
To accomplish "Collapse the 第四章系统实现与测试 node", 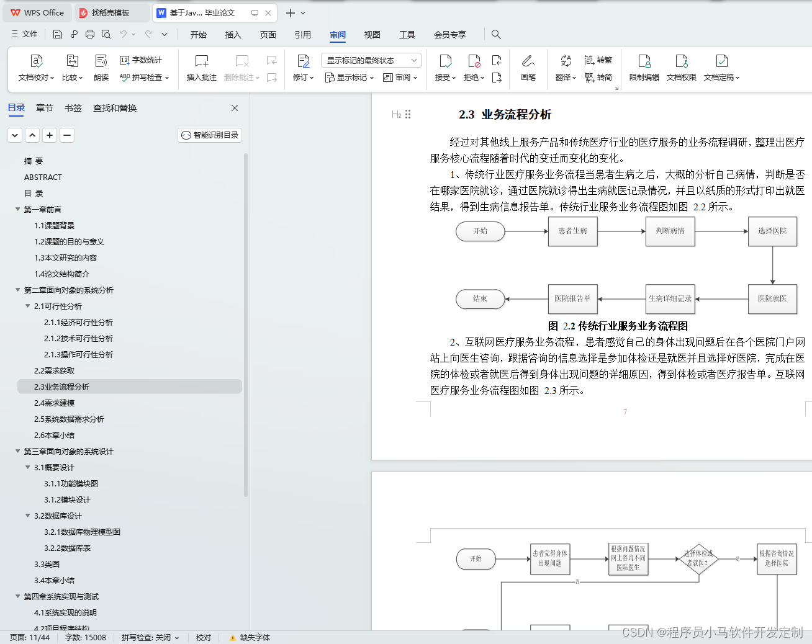I will click(18, 596).
